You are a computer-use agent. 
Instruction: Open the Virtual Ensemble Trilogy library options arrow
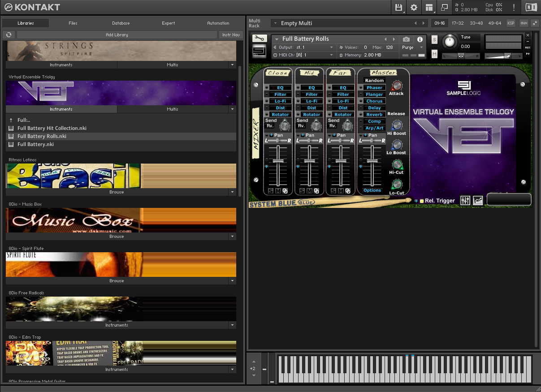(x=232, y=109)
